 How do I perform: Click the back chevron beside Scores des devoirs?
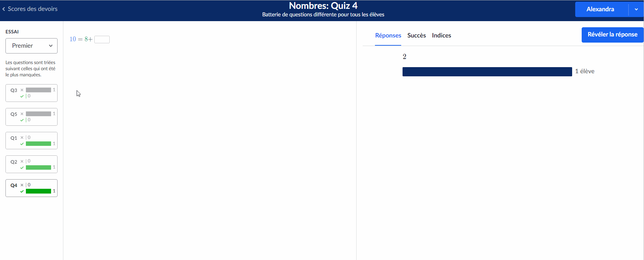click(4, 9)
